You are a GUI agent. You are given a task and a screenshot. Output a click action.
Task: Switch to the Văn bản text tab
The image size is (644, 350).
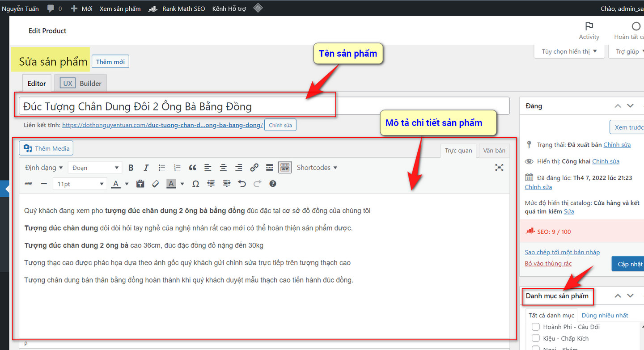[494, 151]
